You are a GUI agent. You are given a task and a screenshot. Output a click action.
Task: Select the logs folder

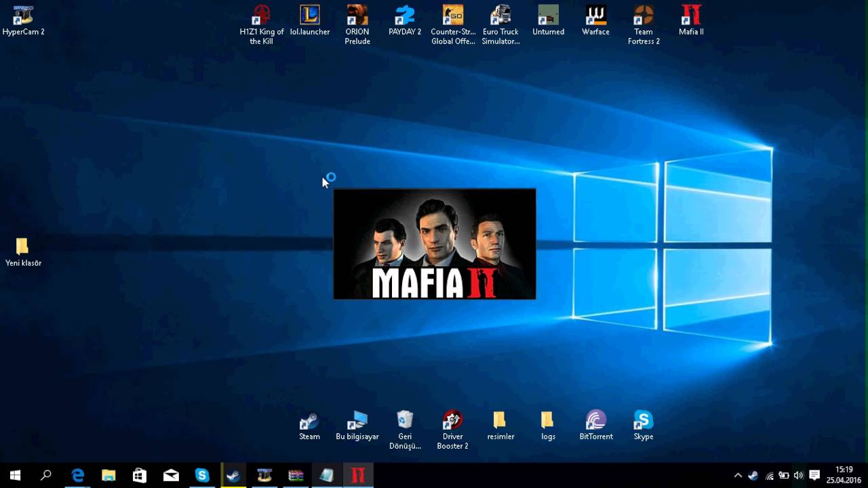point(548,426)
